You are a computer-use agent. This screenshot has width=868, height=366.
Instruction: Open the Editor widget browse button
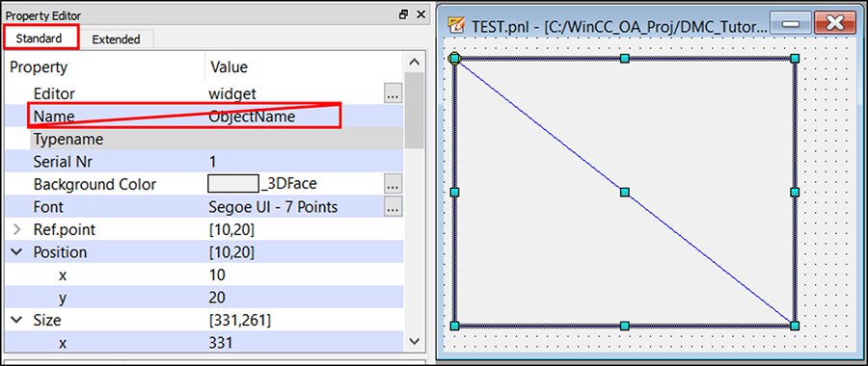(393, 94)
